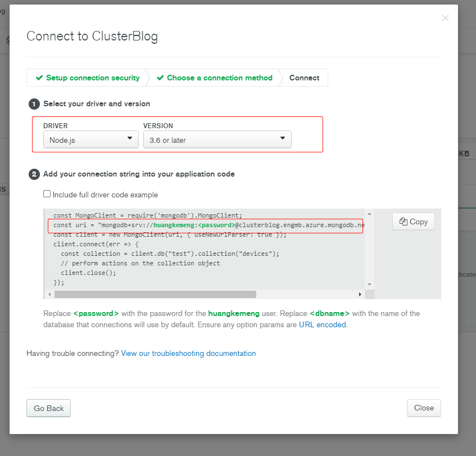Screen dimensions: 476x456
Task: Click the code box horizontal scrollbar thumb
Action: (155, 294)
